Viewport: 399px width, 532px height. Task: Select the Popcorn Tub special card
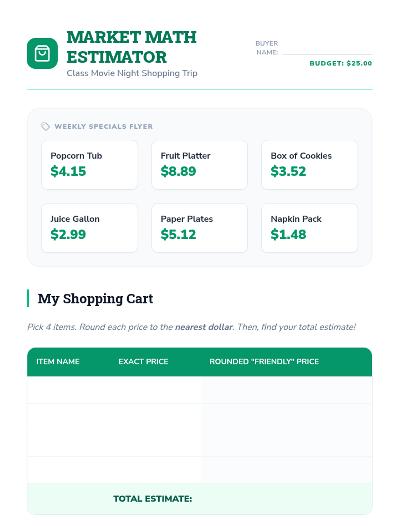tap(89, 165)
